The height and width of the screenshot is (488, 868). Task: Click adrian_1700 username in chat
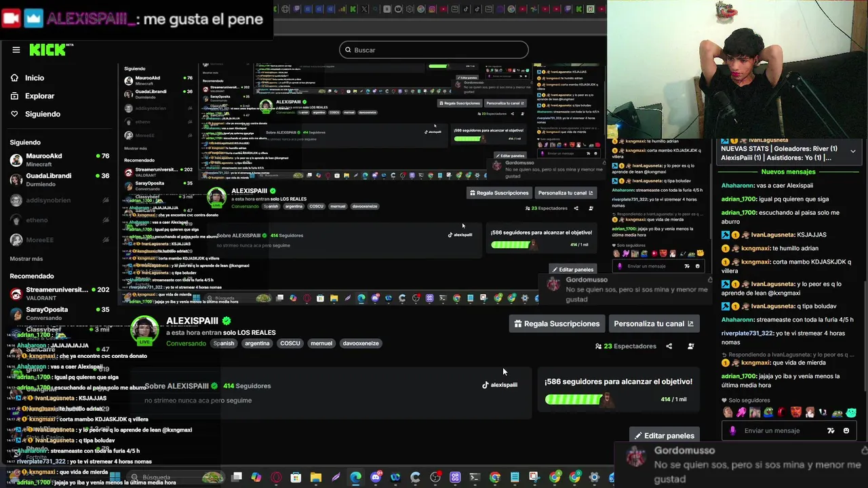point(738,199)
